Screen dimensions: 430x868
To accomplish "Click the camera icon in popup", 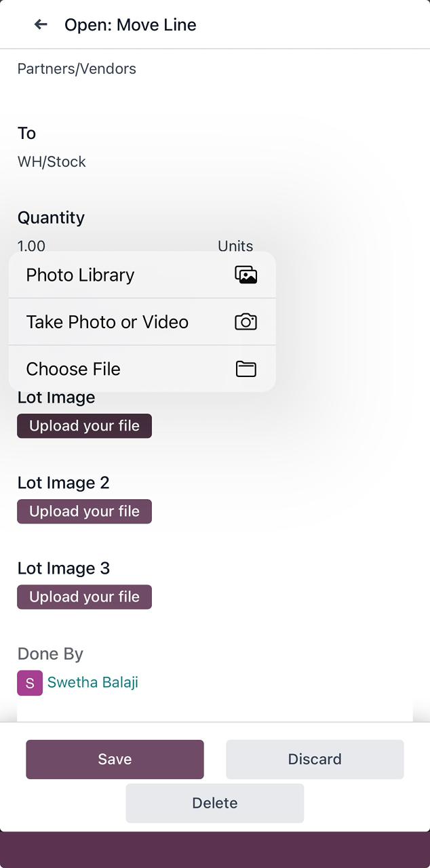I will click(x=246, y=322).
